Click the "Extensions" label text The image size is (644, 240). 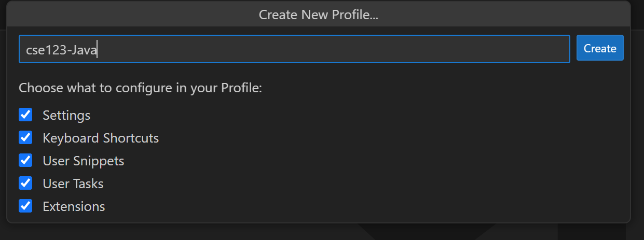pyautogui.click(x=74, y=206)
